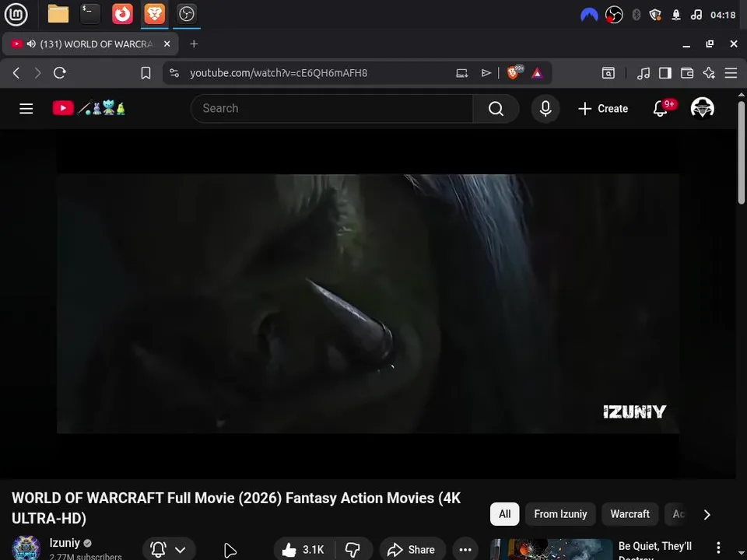
Task: Select the WORLD OF WARCRAFT YouTube tab
Action: [90, 44]
